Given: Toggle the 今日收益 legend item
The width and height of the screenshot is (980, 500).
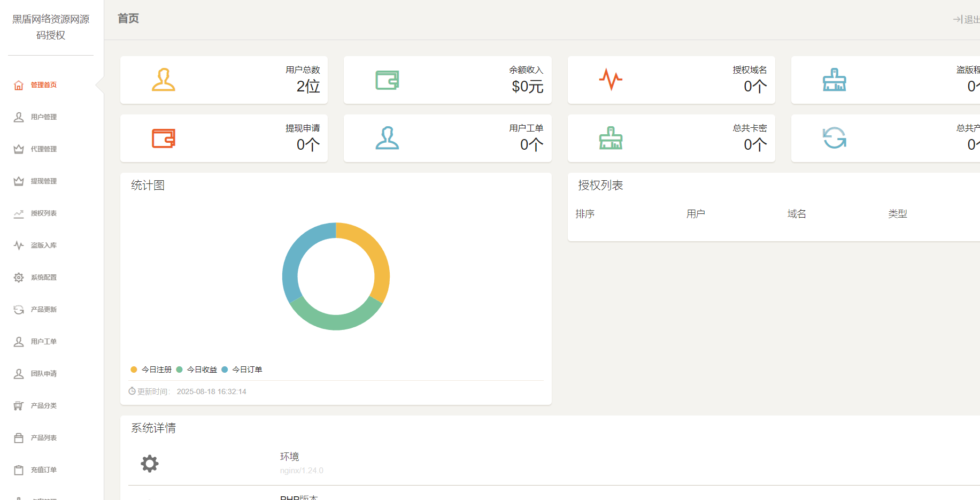Looking at the screenshot, I should click(197, 370).
